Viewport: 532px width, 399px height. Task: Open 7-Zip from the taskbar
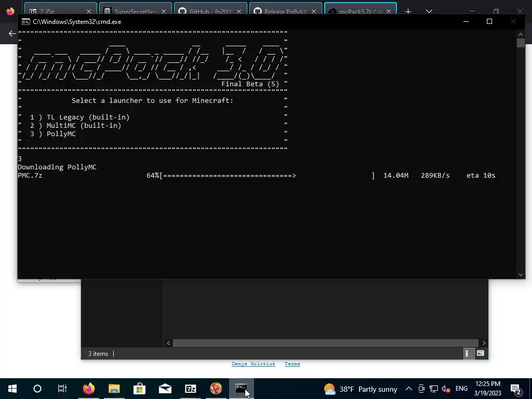coord(190,389)
